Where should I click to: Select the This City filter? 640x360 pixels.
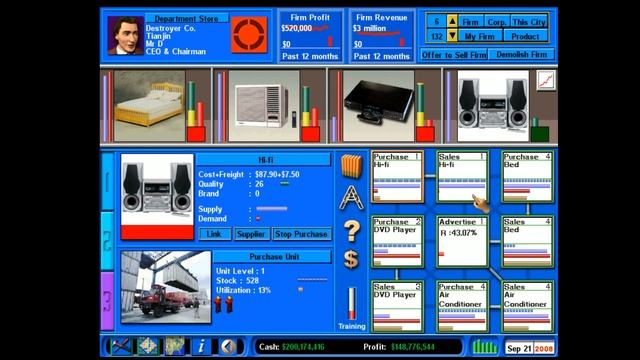tap(529, 22)
